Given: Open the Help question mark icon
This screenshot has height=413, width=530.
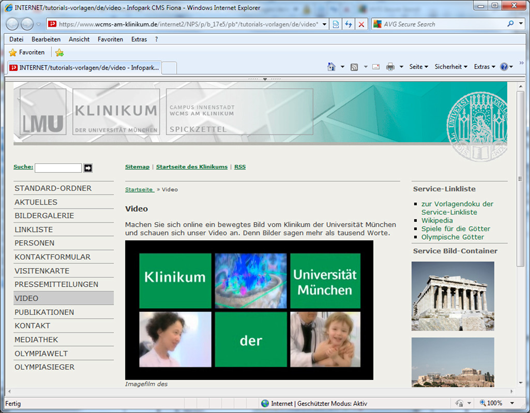Looking at the screenshot, I should pyautogui.click(x=504, y=67).
